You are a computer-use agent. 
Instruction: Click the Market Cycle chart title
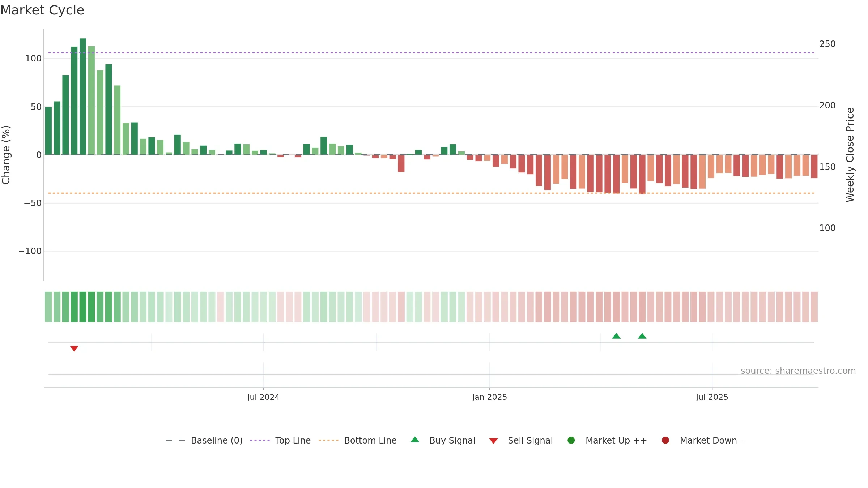coord(42,10)
